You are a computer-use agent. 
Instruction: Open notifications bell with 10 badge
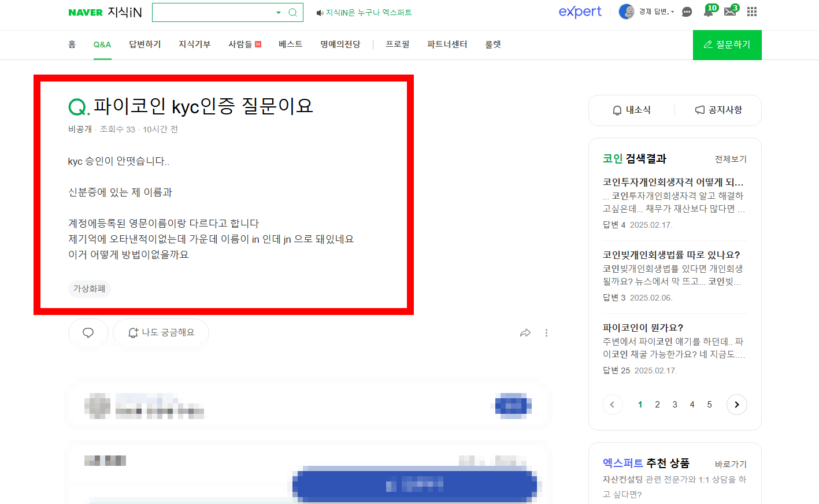tap(710, 11)
